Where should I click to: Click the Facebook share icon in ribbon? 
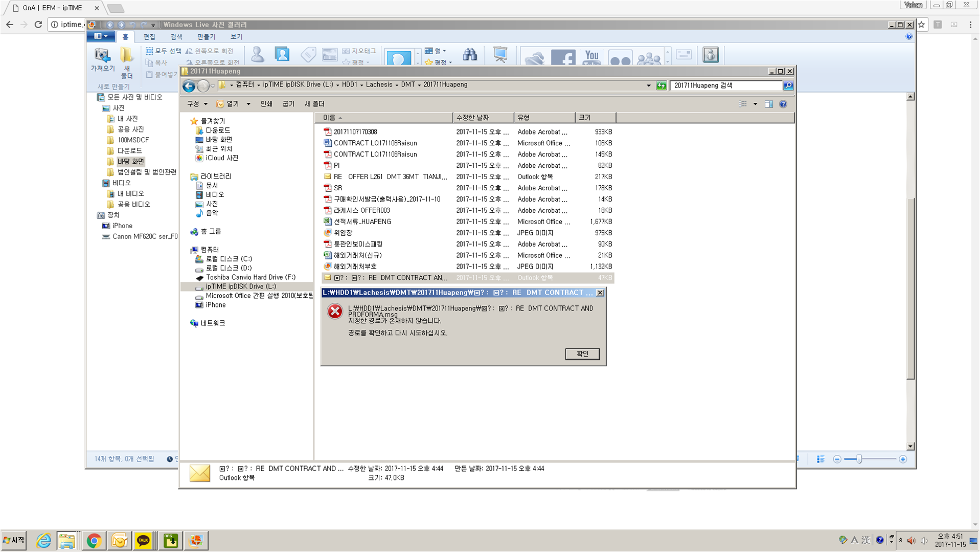(x=563, y=57)
